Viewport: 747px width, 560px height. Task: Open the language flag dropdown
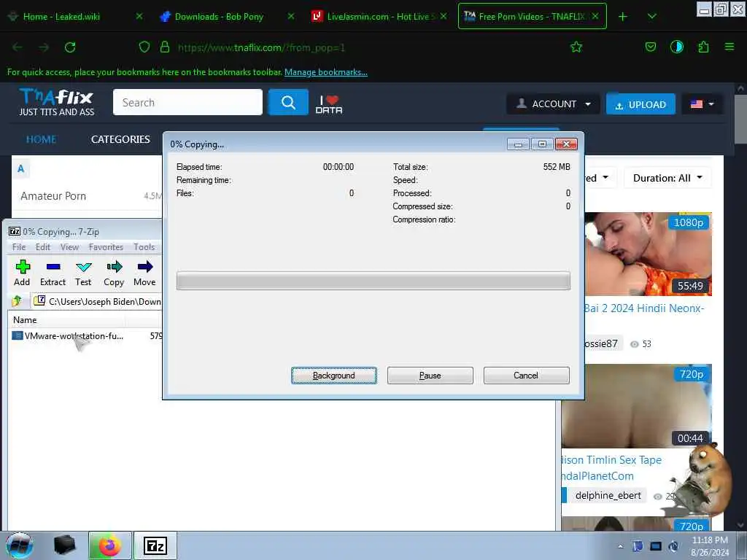pos(703,104)
